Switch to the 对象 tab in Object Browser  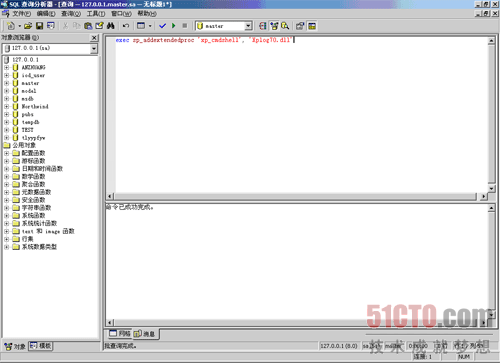tap(15, 346)
